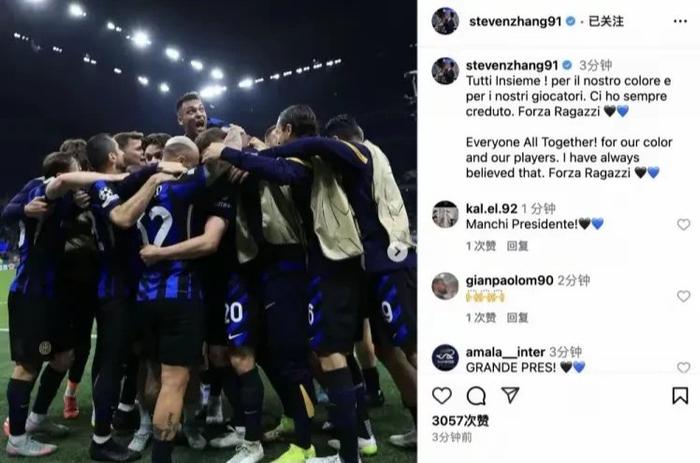
Task: Click the team celebration photo
Action: 208,231
